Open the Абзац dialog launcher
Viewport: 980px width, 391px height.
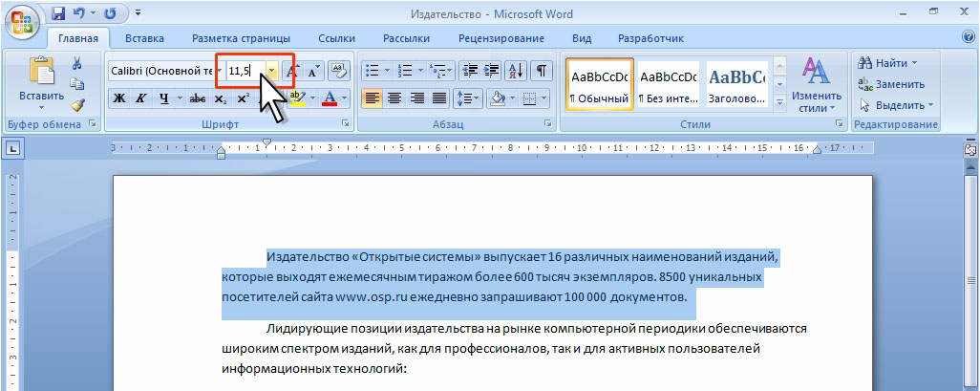pyautogui.click(x=548, y=124)
